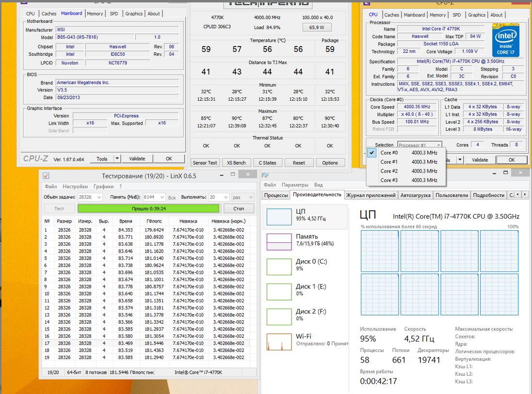Click the Reset button in temperature monitor

[x=299, y=163]
